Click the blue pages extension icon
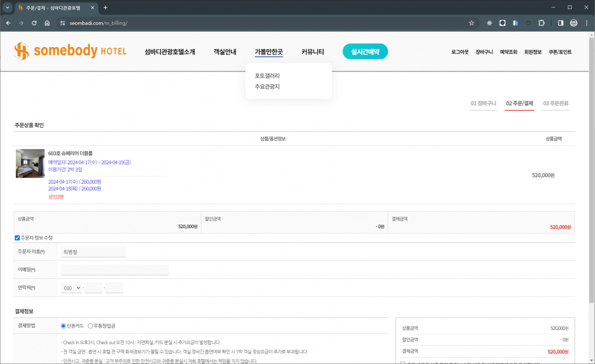The width and height of the screenshot is (595, 364). (x=515, y=23)
